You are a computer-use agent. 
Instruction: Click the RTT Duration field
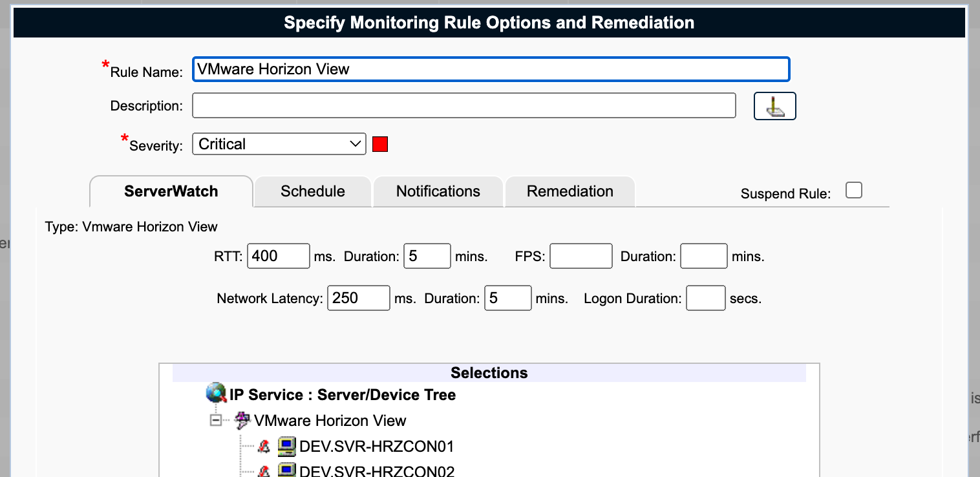coord(427,256)
